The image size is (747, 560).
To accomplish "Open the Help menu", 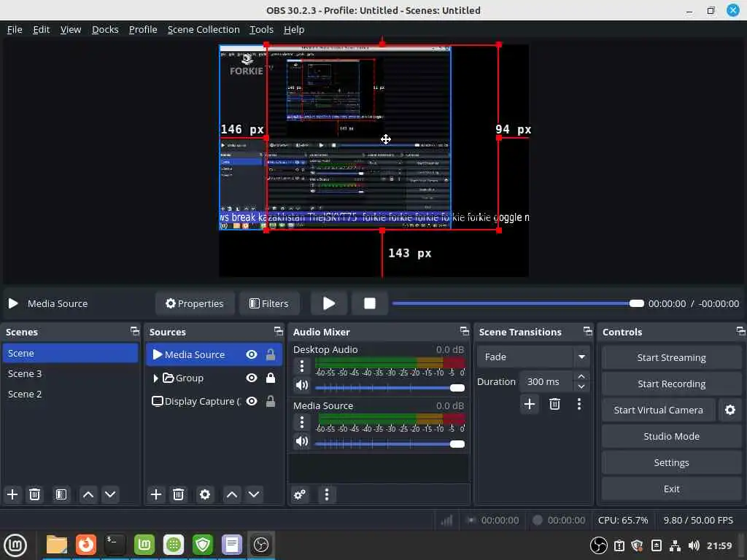I will (x=294, y=29).
